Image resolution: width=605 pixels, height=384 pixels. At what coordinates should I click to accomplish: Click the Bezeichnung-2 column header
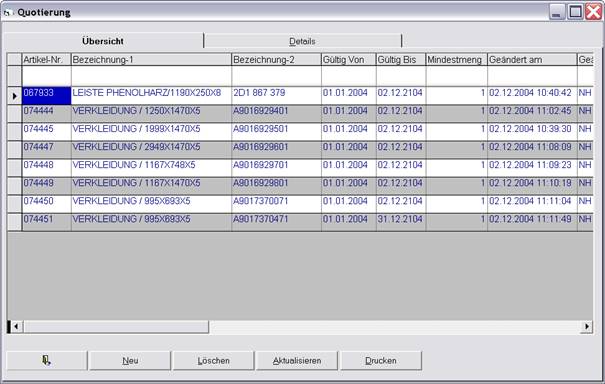pyautogui.click(x=276, y=59)
